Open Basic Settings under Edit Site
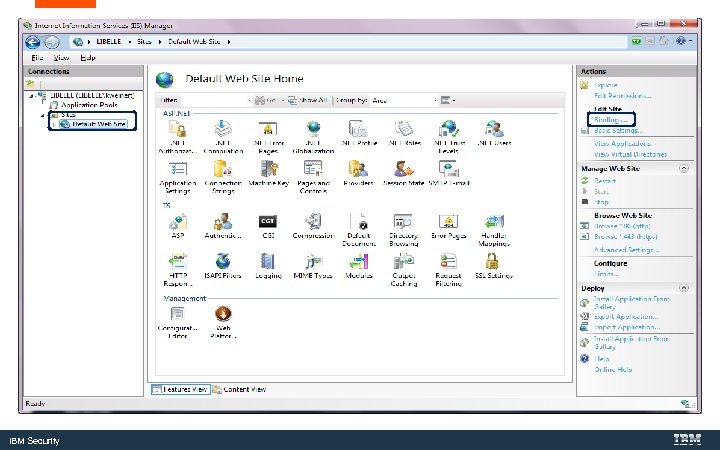The width and height of the screenshot is (720, 450). click(x=618, y=130)
